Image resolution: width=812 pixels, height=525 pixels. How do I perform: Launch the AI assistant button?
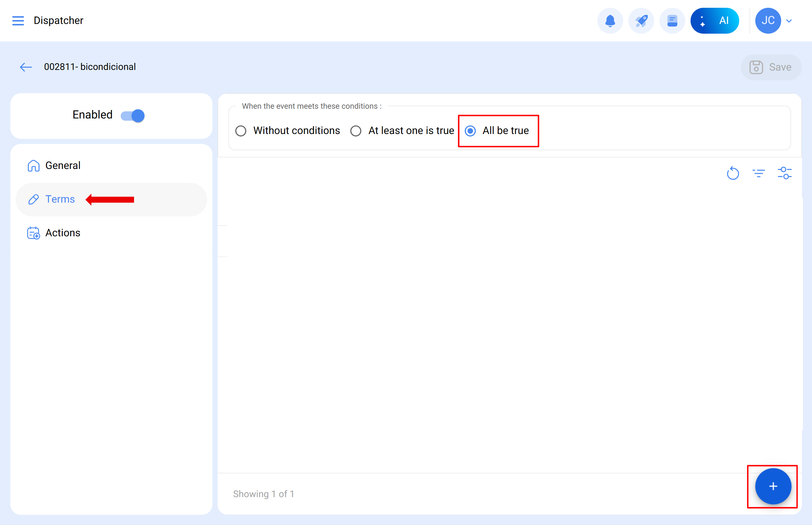tap(715, 20)
